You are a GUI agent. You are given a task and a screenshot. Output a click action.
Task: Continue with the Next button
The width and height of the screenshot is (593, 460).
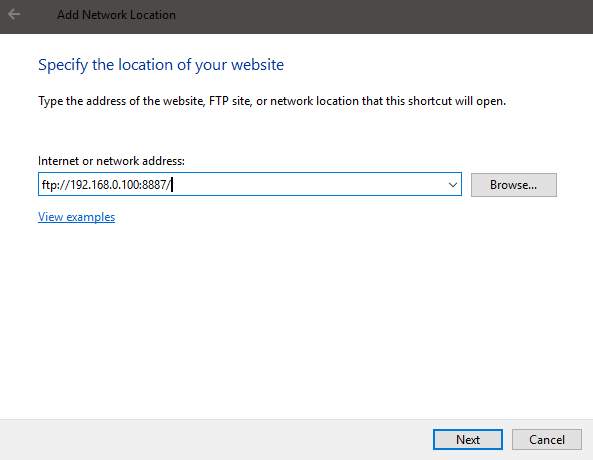pos(467,440)
